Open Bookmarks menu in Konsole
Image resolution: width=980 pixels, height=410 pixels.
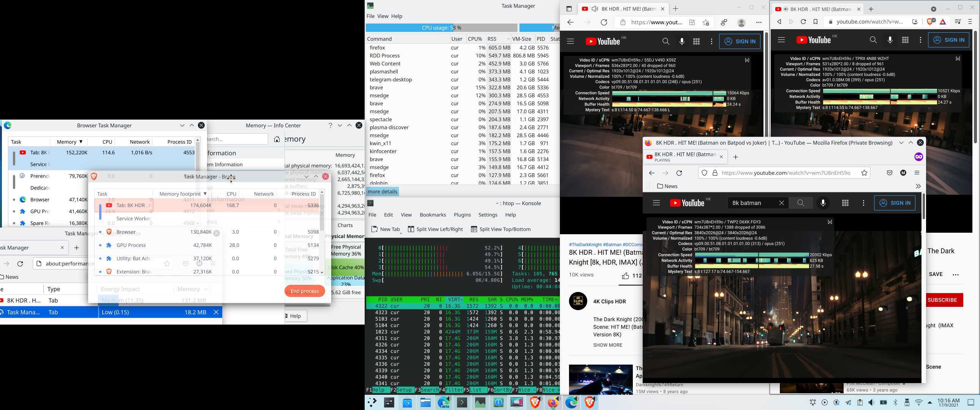(433, 215)
